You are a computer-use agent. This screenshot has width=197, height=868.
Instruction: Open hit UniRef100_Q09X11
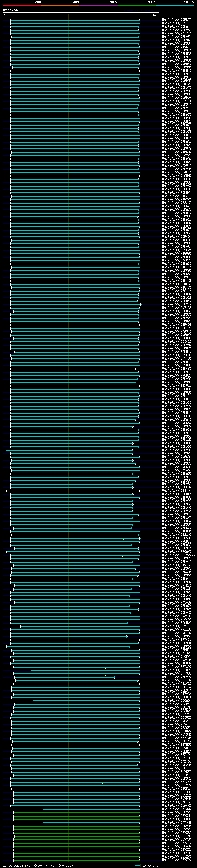click(x=177, y=23)
